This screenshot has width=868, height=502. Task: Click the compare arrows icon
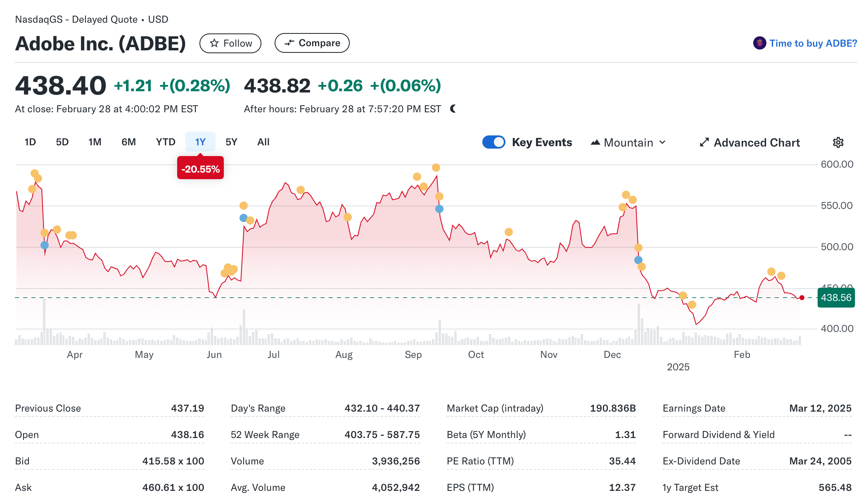[289, 43]
